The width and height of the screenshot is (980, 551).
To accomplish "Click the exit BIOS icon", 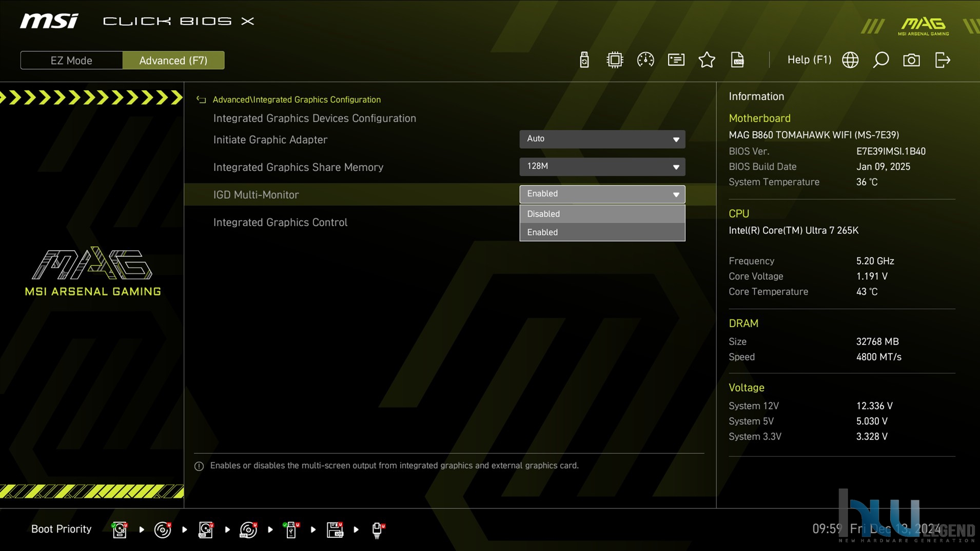I will [943, 60].
